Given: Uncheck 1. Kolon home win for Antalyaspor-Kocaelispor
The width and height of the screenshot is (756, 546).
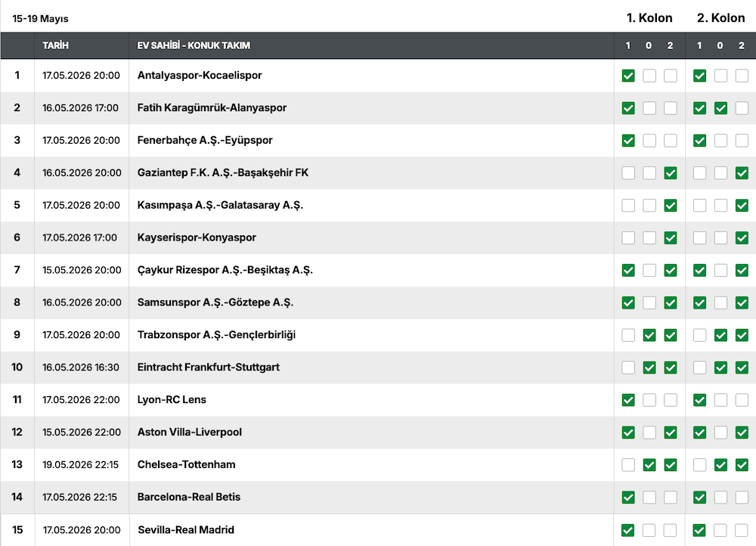Looking at the screenshot, I should (627, 76).
